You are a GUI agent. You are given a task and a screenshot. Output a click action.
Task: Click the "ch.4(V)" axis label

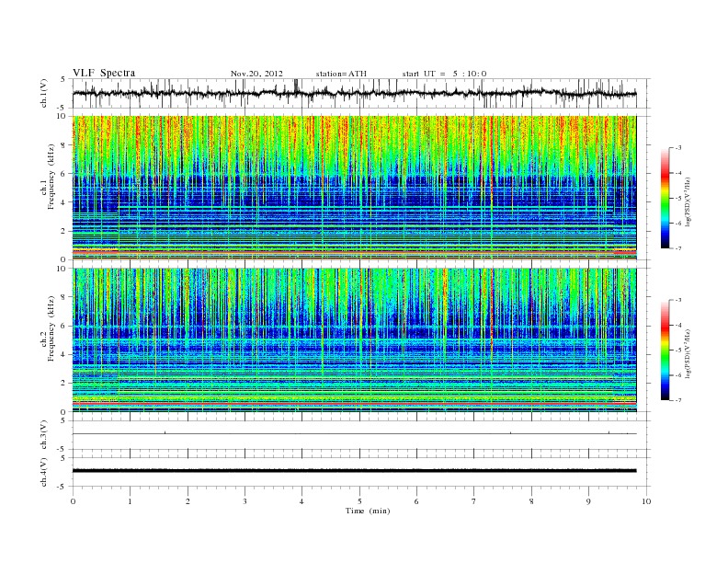coord(44,472)
